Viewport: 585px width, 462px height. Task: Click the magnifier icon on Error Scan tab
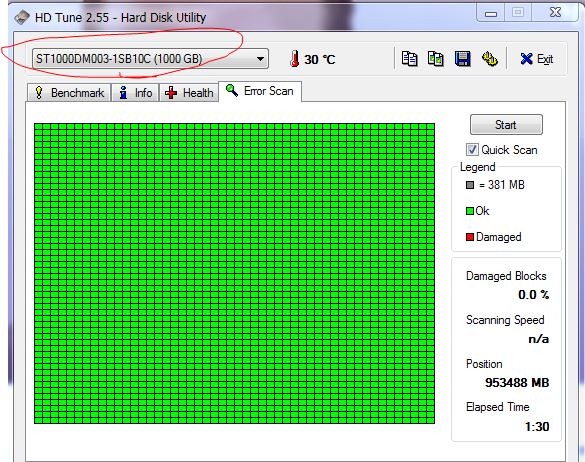click(x=232, y=90)
